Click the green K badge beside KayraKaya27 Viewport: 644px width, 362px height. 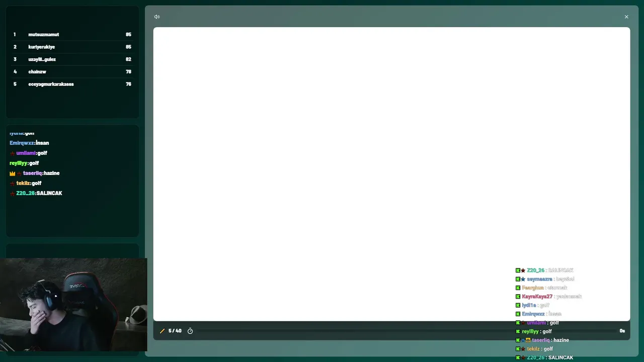pyautogui.click(x=518, y=297)
